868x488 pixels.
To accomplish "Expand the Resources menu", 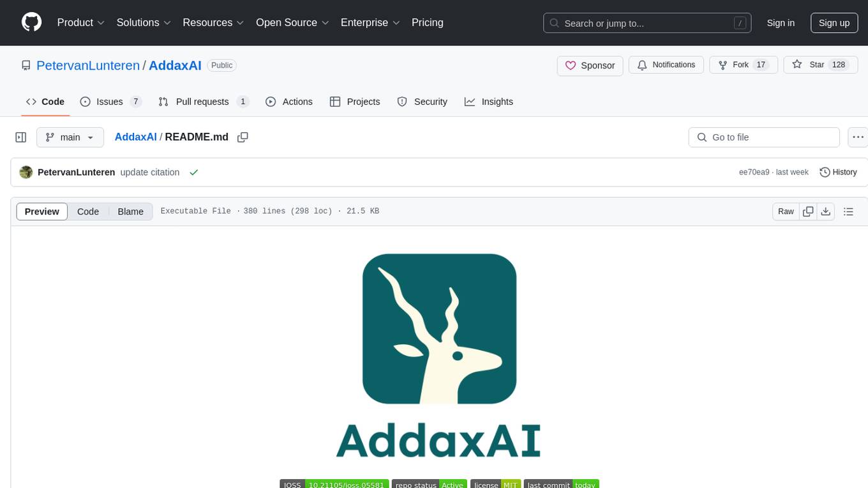I will [213, 22].
